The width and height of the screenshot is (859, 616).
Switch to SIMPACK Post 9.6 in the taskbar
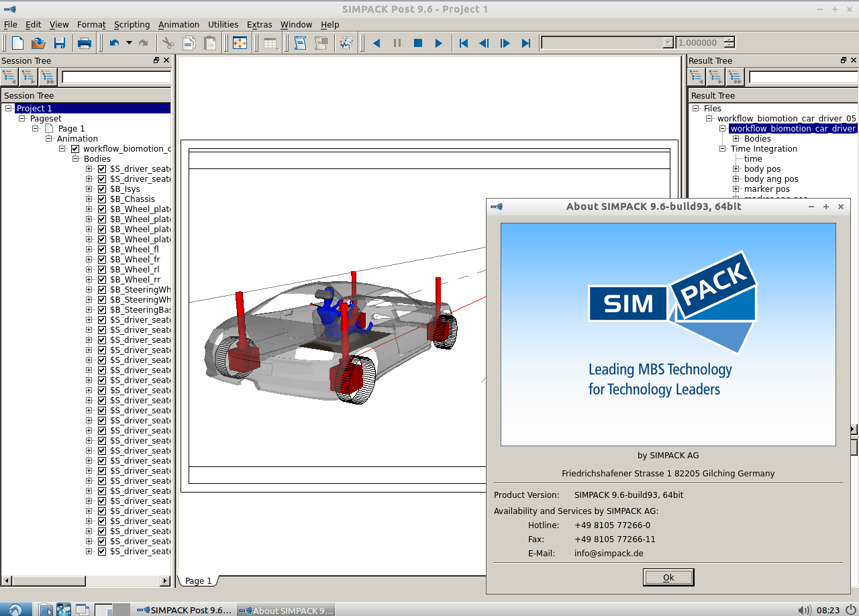[x=185, y=610]
